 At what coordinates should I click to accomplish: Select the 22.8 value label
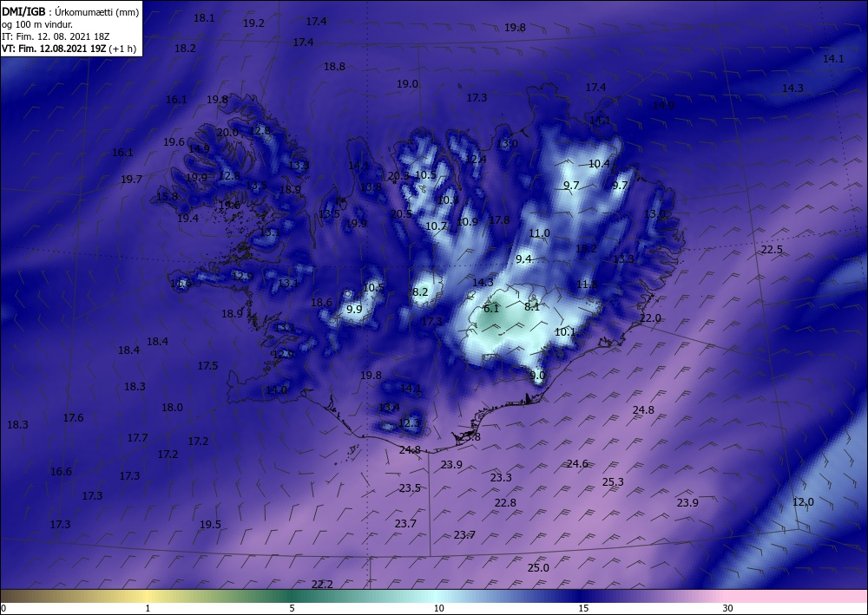click(x=505, y=502)
